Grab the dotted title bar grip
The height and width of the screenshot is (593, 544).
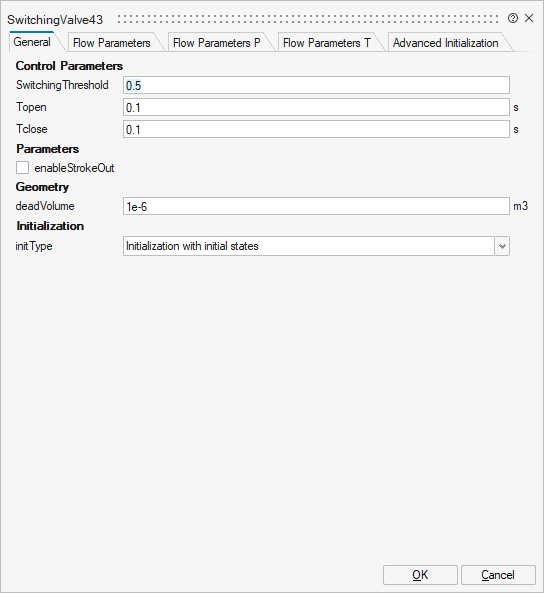coord(308,19)
